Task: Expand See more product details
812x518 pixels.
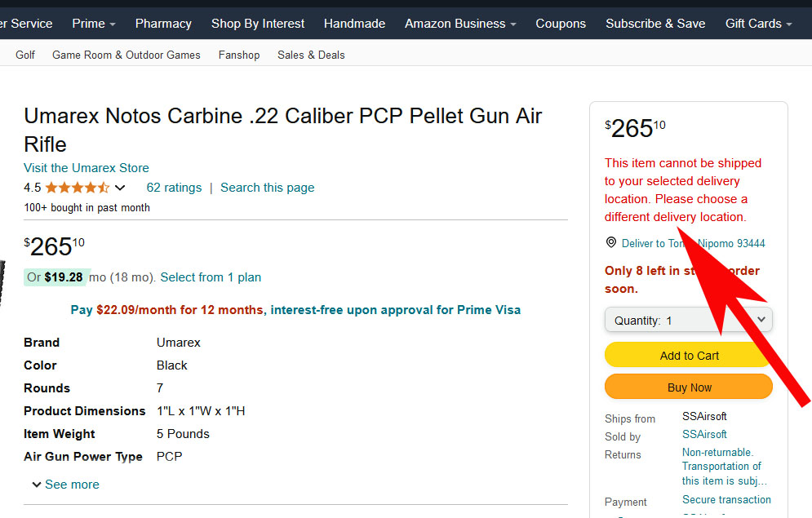Action: pos(66,485)
